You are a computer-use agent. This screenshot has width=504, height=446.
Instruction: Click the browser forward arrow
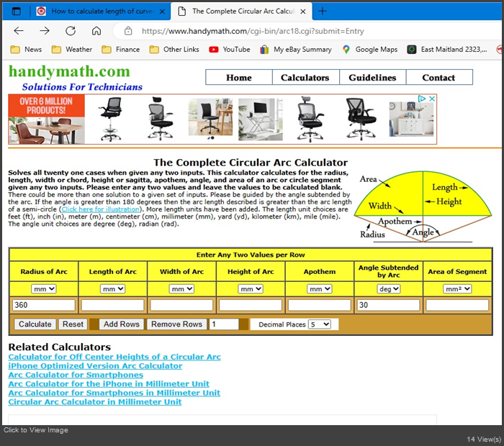45,31
